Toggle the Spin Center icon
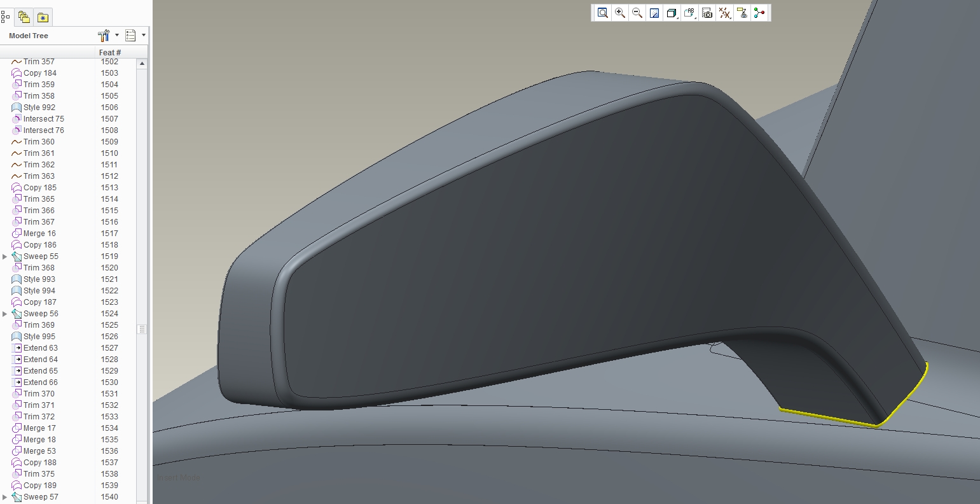Viewport: 980px width, 504px height. coord(759,13)
